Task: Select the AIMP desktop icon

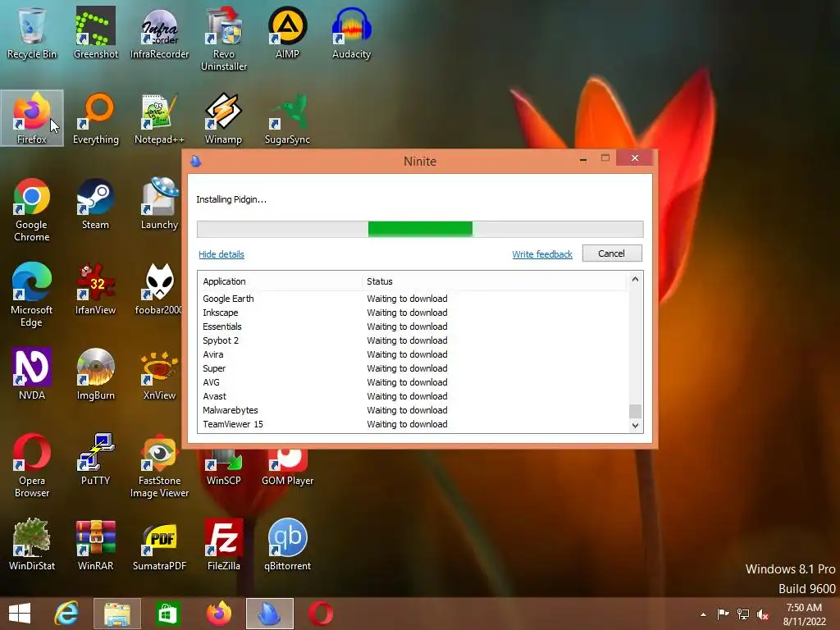Action: [288, 33]
